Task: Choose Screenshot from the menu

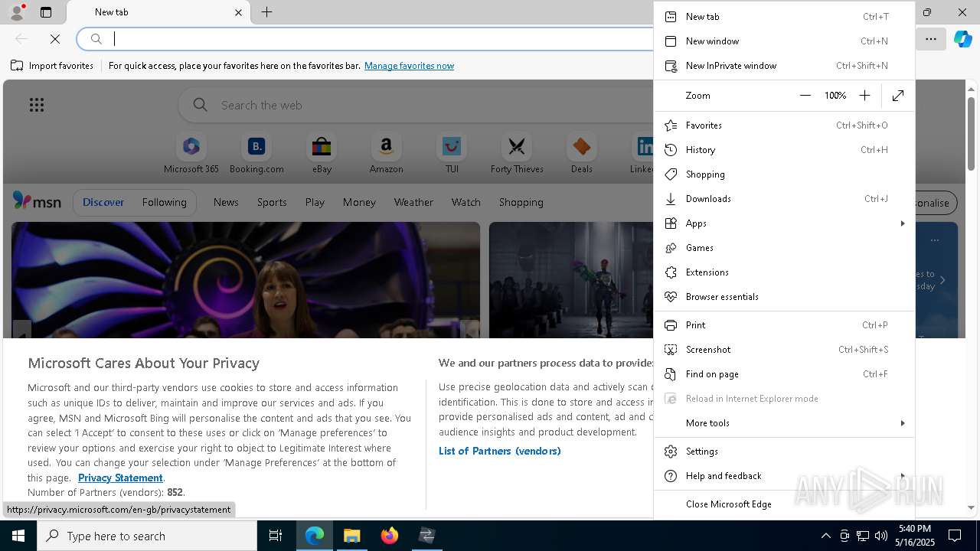Action: (784, 350)
